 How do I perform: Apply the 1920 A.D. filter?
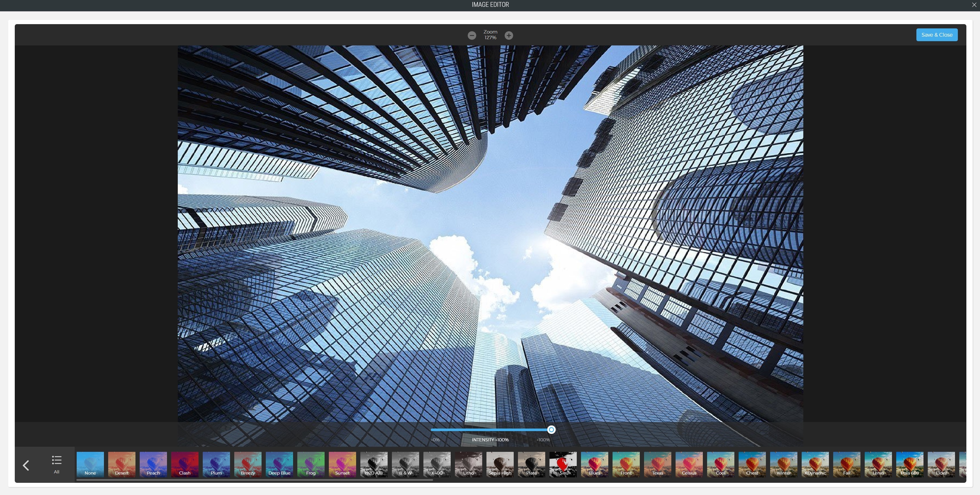pos(374,465)
